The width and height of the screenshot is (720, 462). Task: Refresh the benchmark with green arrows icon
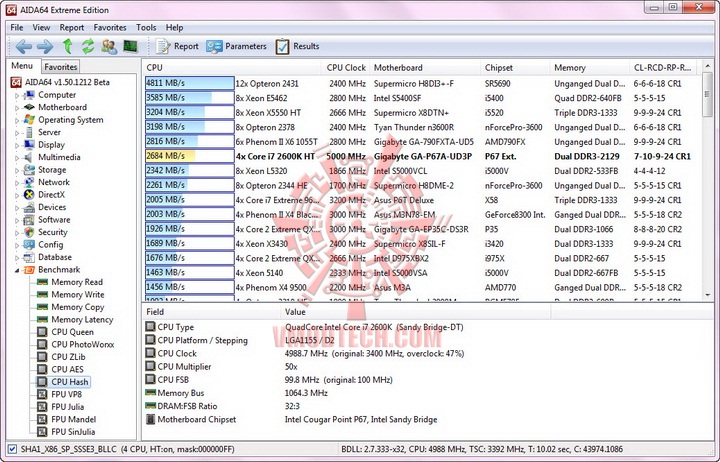coord(88,46)
